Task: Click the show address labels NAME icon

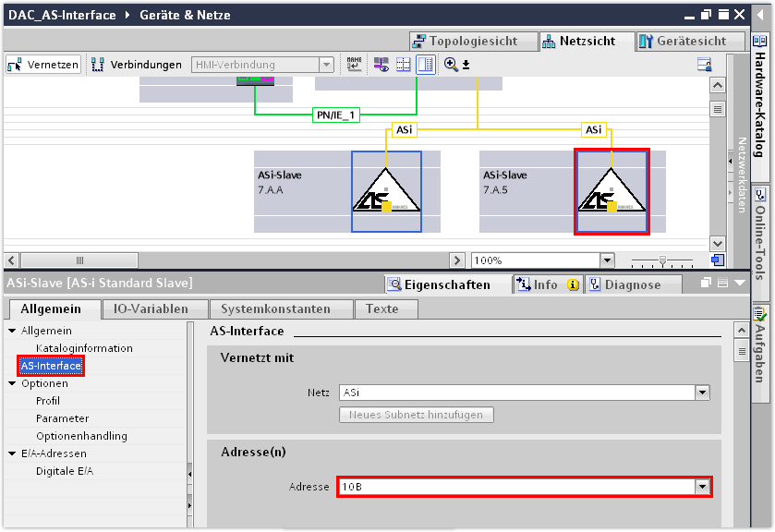Action: (355, 64)
